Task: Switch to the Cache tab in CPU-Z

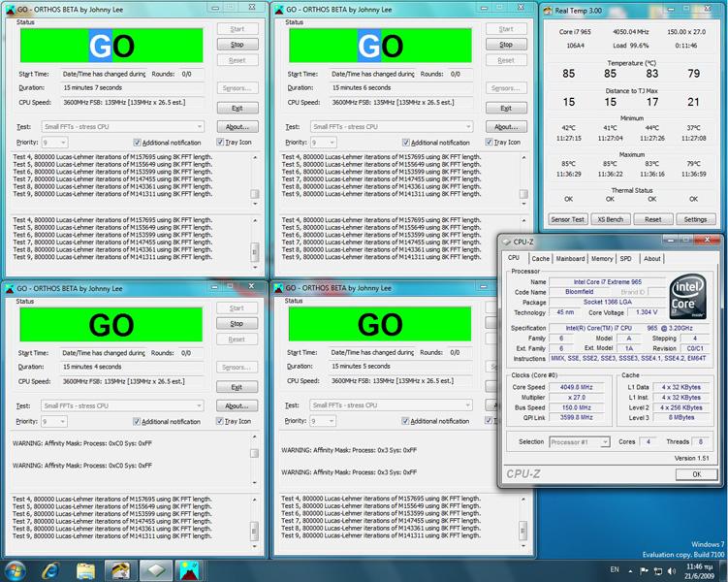Action: [x=541, y=259]
